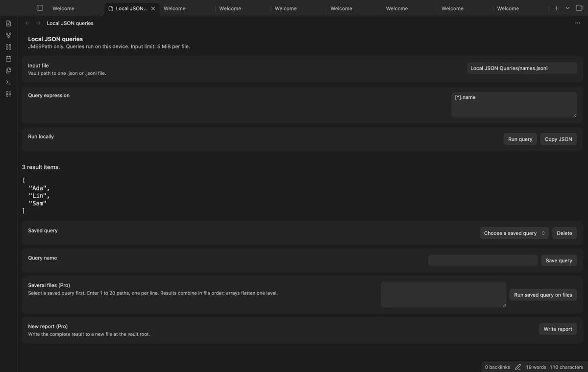Viewport: 588px width, 372px height.
Task: Focus the Input file path field
Action: tap(521, 68)
